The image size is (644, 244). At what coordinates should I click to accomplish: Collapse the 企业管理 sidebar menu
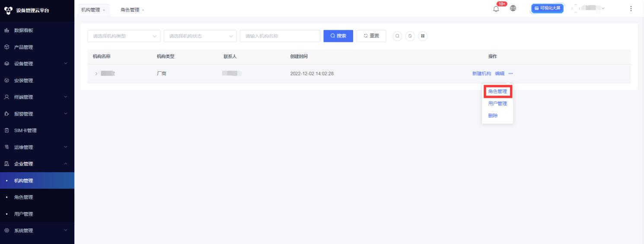click(66, 164)
